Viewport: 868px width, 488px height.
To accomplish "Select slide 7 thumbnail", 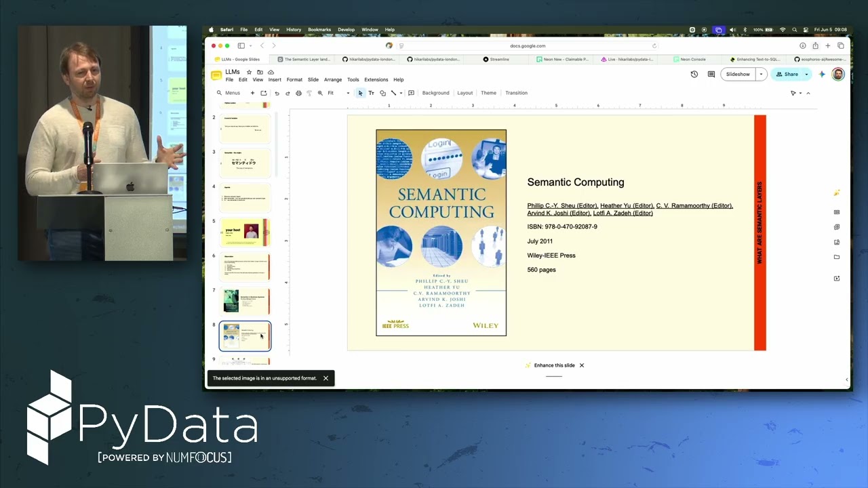I will (245, 302).
